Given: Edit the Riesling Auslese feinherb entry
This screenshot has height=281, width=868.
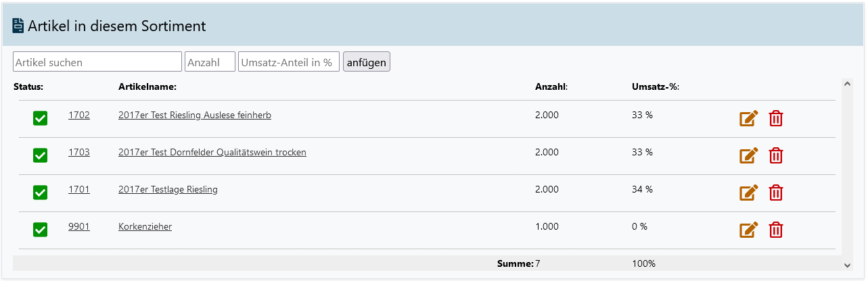Looking at the screenshot, I should coord(748,119).
